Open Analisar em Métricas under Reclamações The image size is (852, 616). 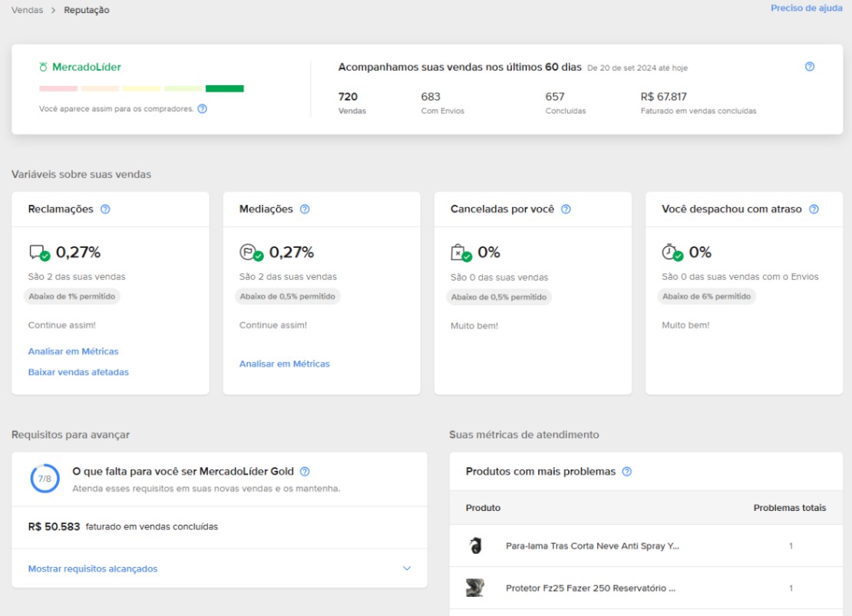tap(74, 351)
